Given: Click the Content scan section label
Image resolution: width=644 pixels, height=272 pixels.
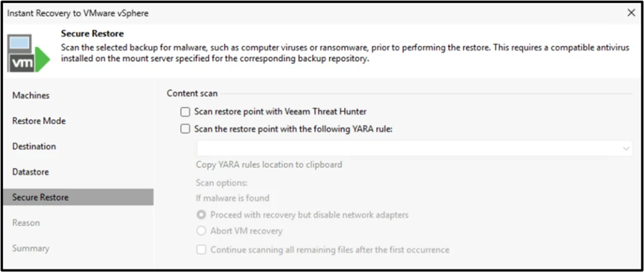Looking at the screenshot, I should pyautogui.click(x=192, y=93).
